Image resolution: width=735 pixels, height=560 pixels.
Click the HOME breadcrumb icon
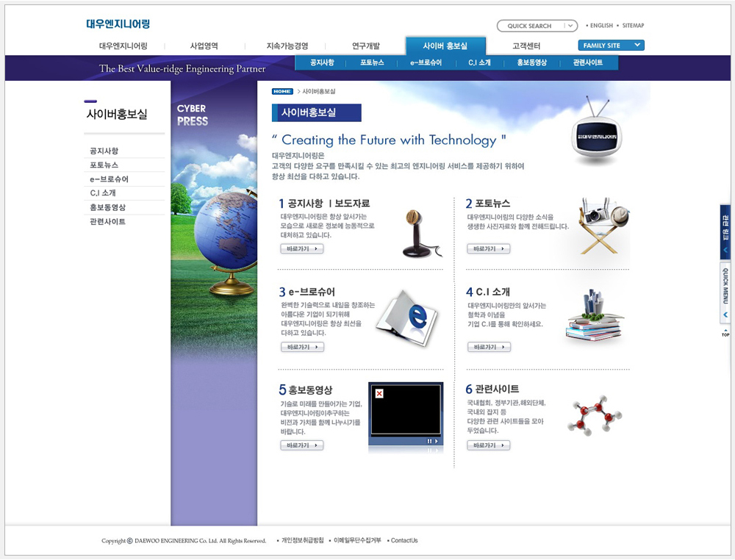coord(282,92)
